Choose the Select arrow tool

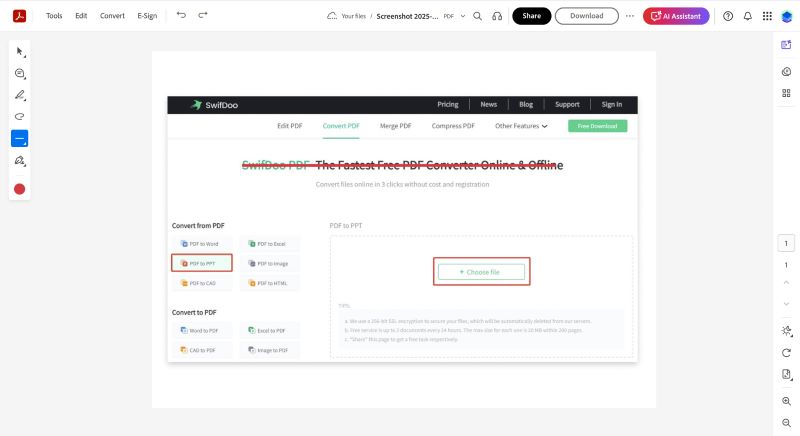(x=20, y=52)
